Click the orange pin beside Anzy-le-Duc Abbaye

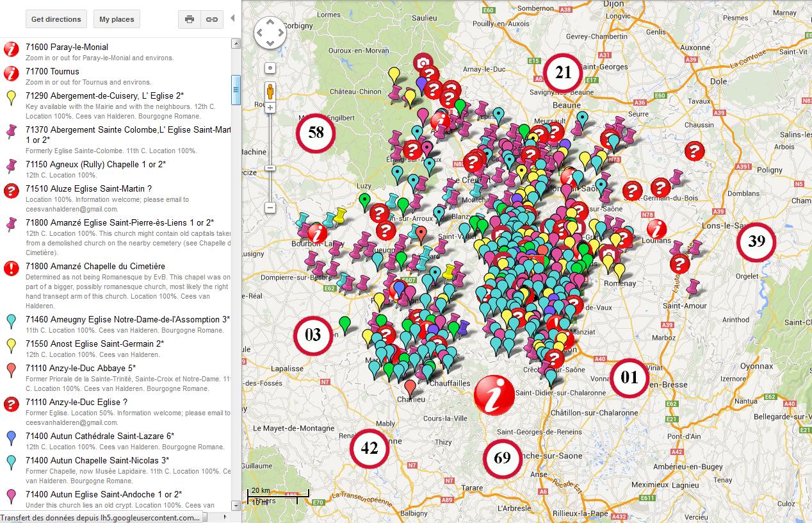point(11,370)
